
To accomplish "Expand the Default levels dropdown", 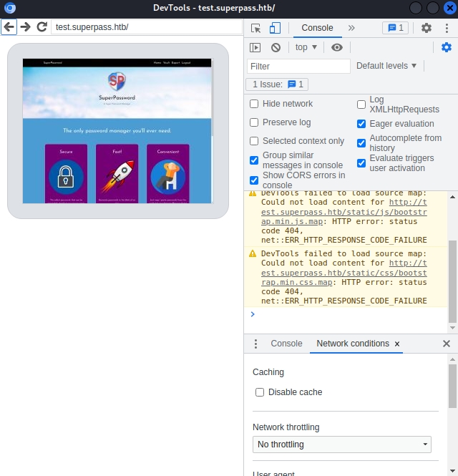I will [x=386, y=66].
